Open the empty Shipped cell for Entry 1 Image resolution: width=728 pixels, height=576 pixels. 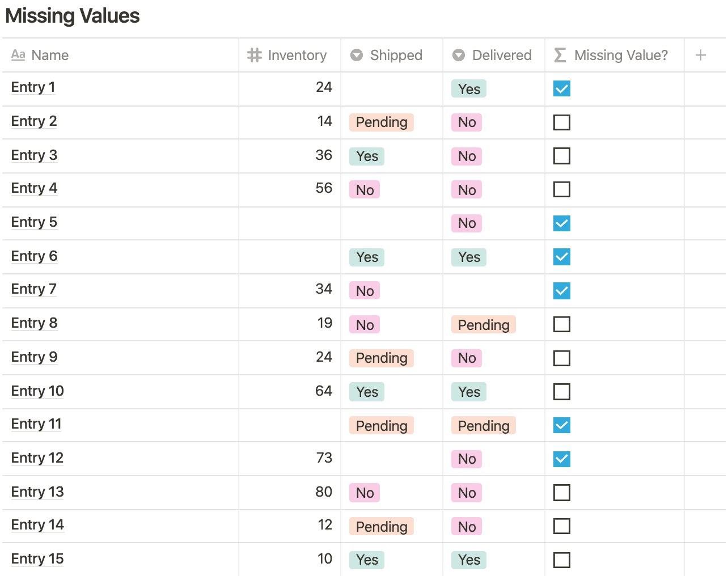pyautogui.click(x=391, y=88)
